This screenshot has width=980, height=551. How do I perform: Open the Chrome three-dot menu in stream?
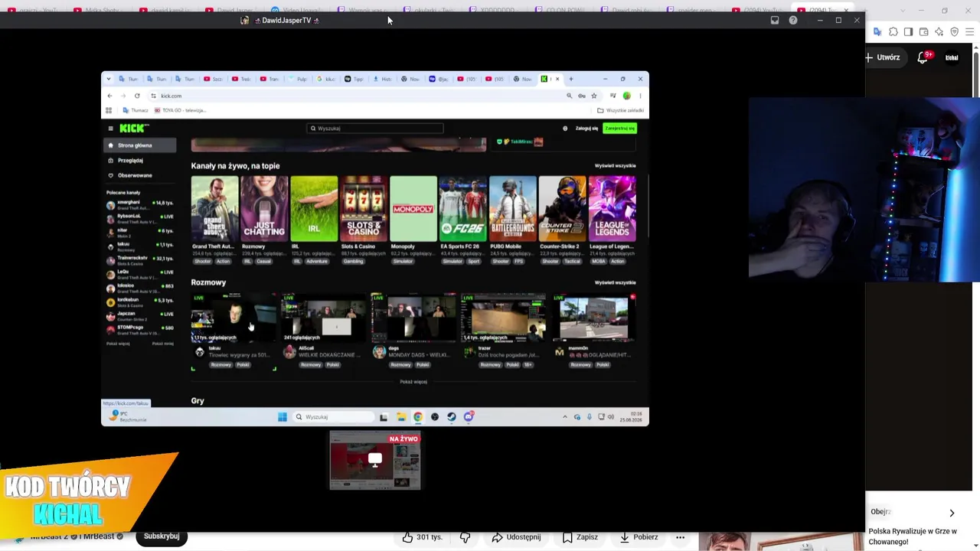pyautogui.click(x=640, y=96)
